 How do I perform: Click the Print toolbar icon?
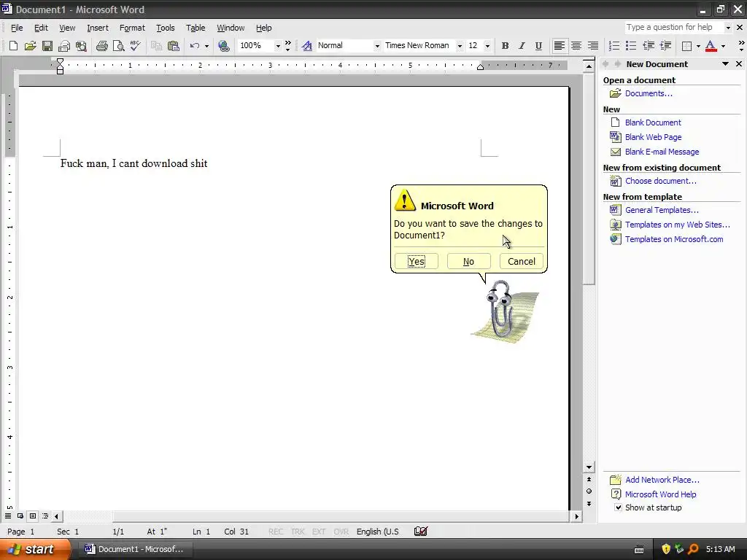(x=101, y=46)
